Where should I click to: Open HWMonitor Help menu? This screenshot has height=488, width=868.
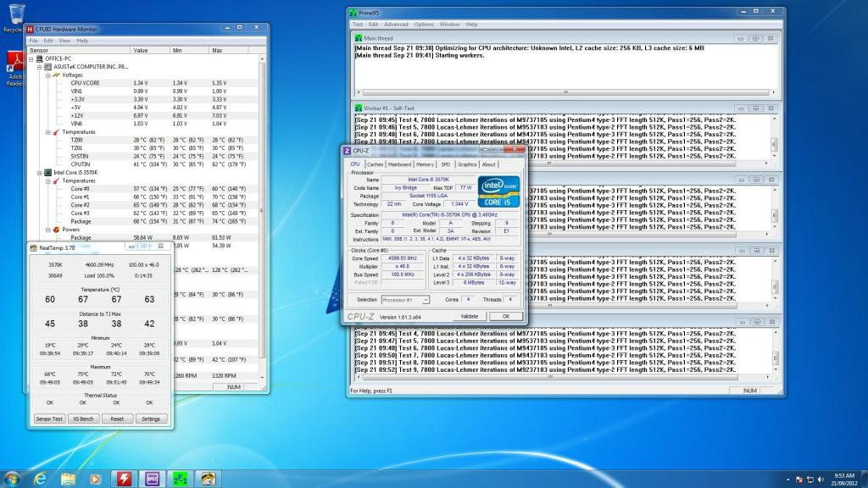[x=82, y=41]
